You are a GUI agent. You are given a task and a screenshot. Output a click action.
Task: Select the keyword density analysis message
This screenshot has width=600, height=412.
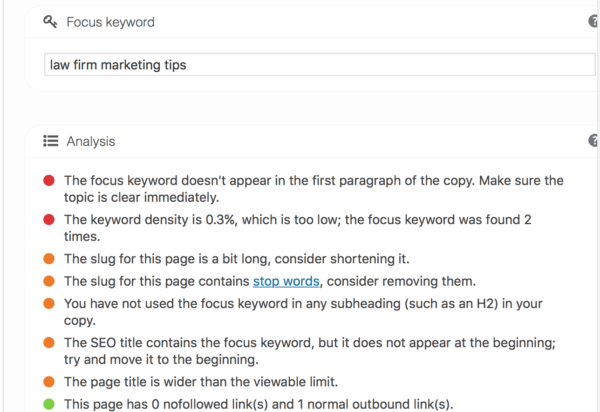pos(298,228)
